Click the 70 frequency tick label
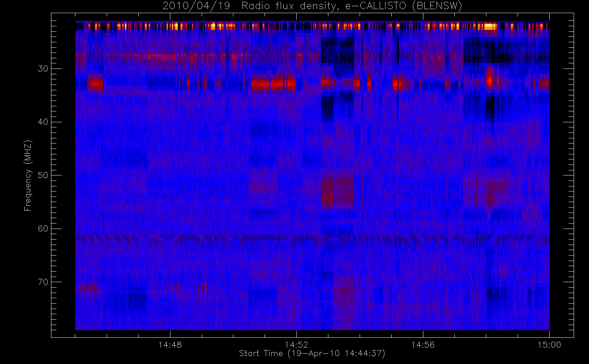Image resolution: width=589 pixels, height=364 pixels. coord(43,282)
